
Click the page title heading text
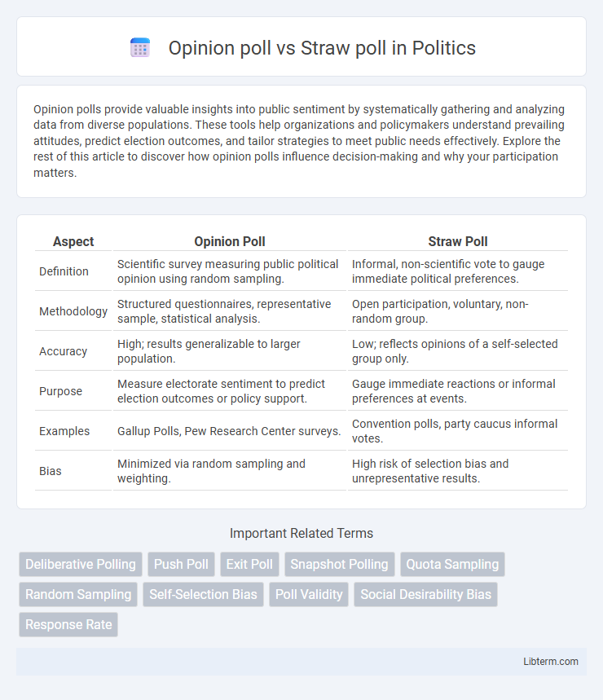(322, 48)
